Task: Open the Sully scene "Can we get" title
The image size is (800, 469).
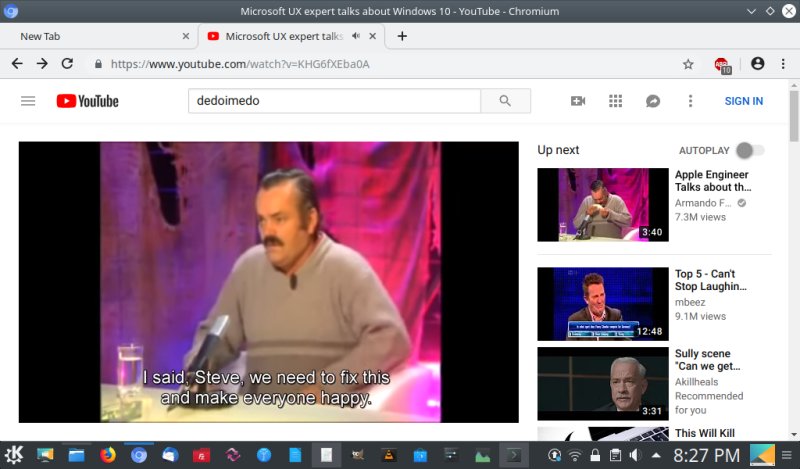Action: click(708, 360)
